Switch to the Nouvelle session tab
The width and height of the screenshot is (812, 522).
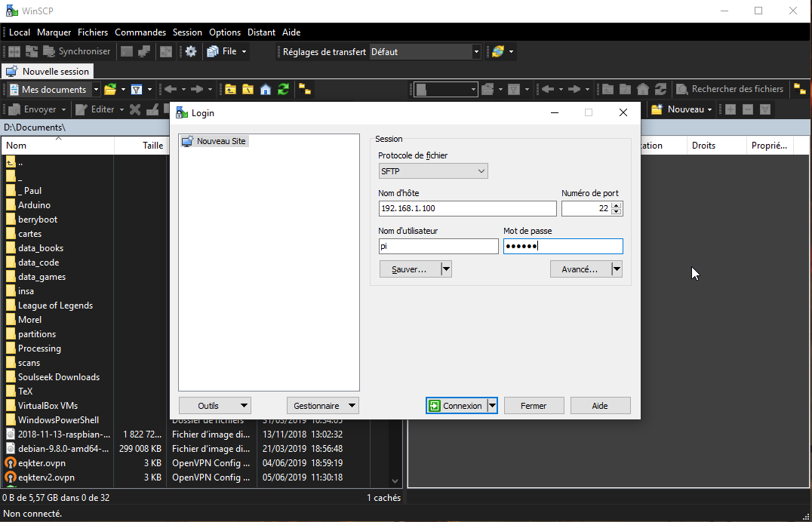pos(48,71)
